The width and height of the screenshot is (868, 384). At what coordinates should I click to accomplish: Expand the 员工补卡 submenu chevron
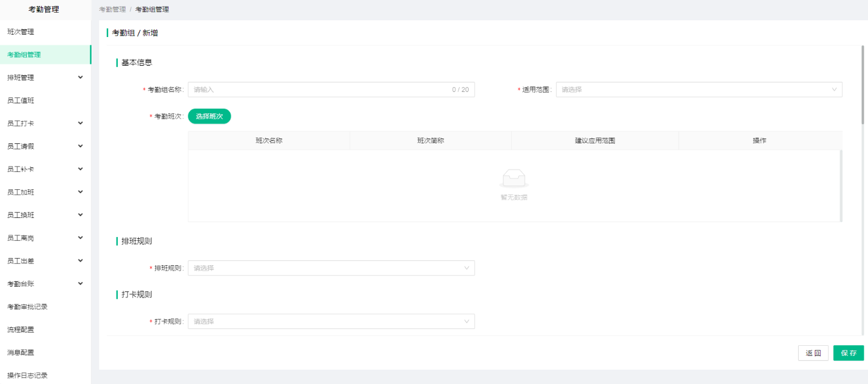80,169
